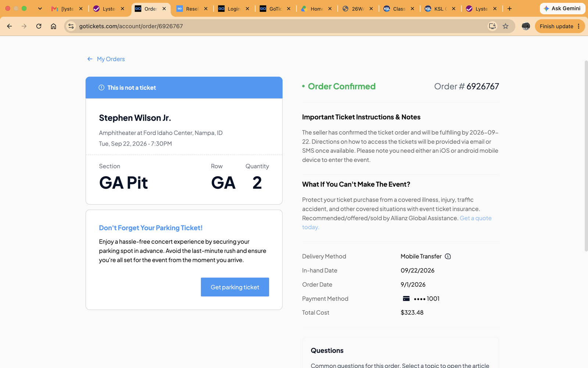Close the Home tab
Screen dimensions: 588x368
(330, 9)
